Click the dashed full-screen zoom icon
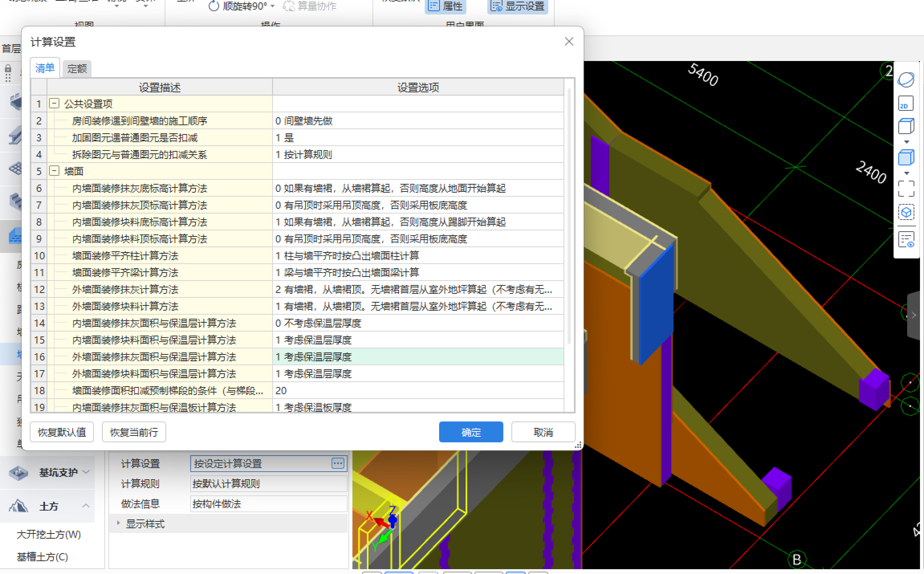 tap(906, 188)
